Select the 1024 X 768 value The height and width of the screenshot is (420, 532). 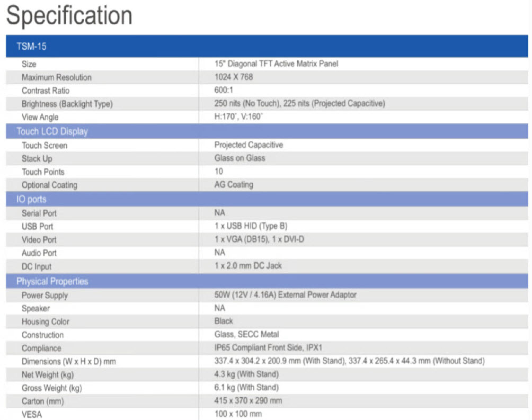tap(234, 77)
